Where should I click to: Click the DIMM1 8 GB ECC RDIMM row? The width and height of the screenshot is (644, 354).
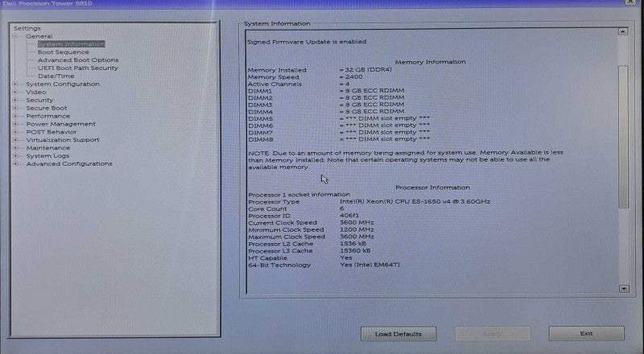coord(326,91)
